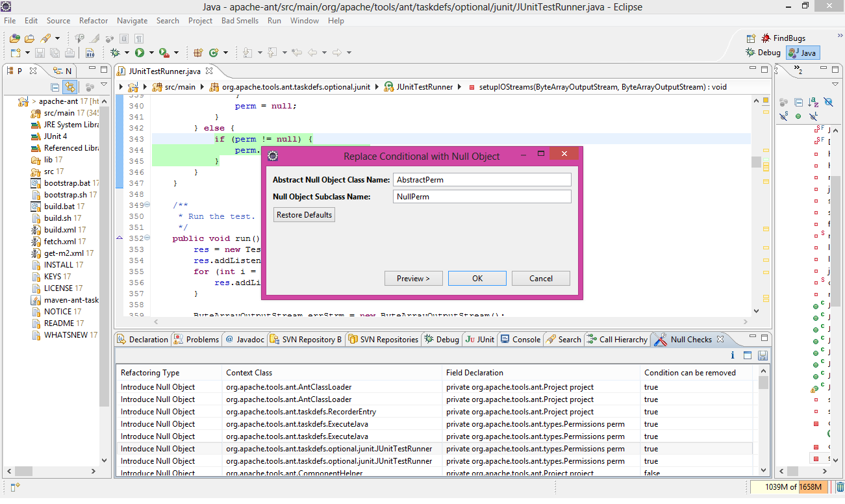Switch to the Problems tab
The width and height of the screenshot is (845, 504).
(x=196, y=339)
